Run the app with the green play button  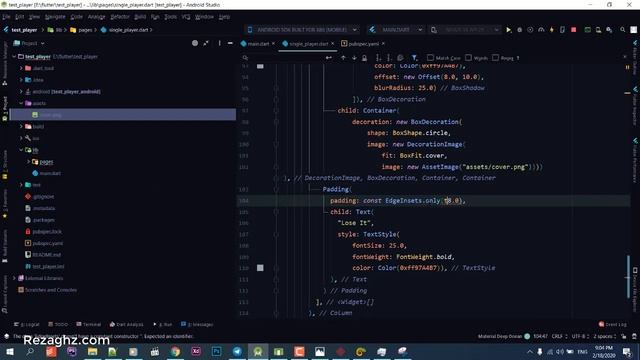pos(509,30)
